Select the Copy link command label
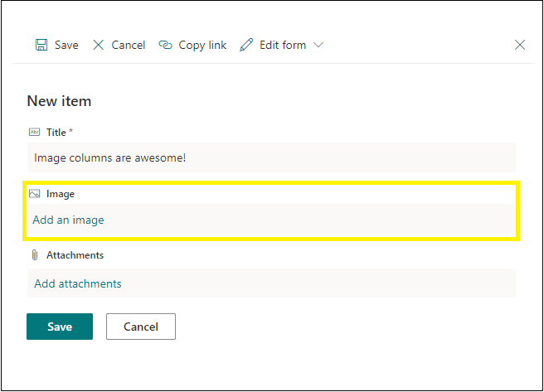The height and width of the screenshot is (392, 544). click(x=202, y=45)
